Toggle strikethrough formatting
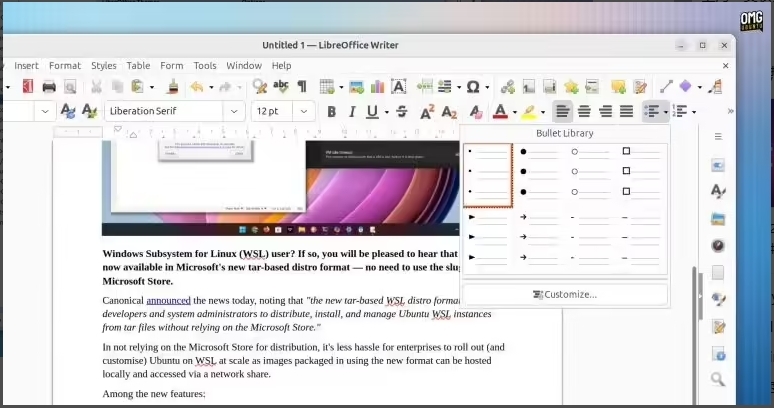The width and height of the screenshot is (774, 408). [402, 112]
